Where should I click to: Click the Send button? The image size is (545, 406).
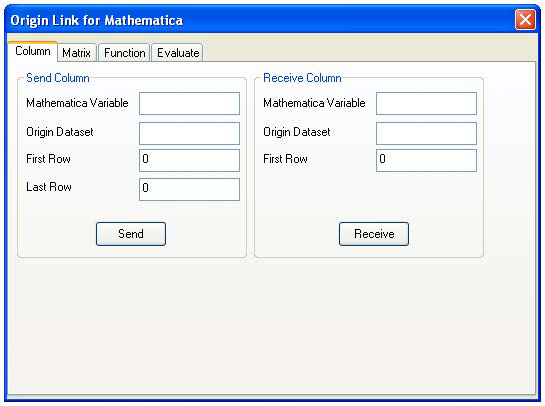(x=131, y=234)
